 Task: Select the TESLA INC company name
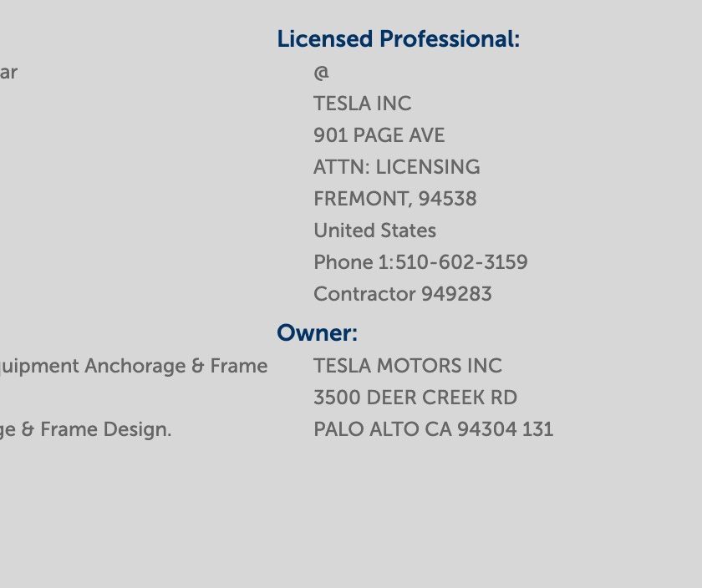tap(362, 104)
